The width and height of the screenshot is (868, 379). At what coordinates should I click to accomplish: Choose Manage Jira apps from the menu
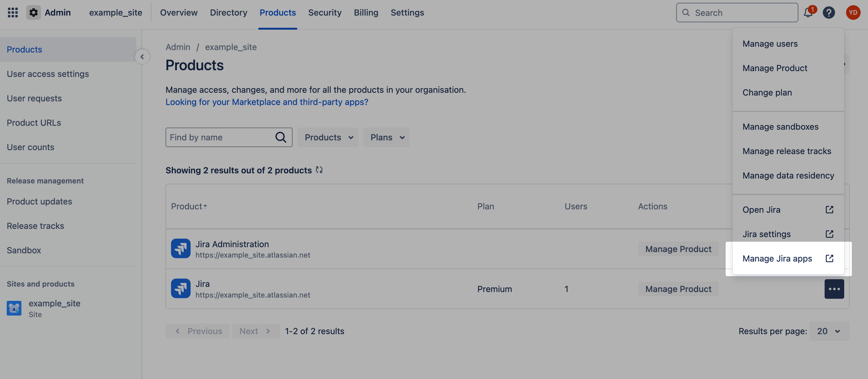coord(788,258)
